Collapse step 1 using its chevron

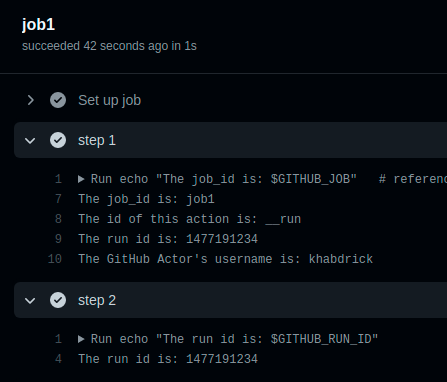point(30,140)
